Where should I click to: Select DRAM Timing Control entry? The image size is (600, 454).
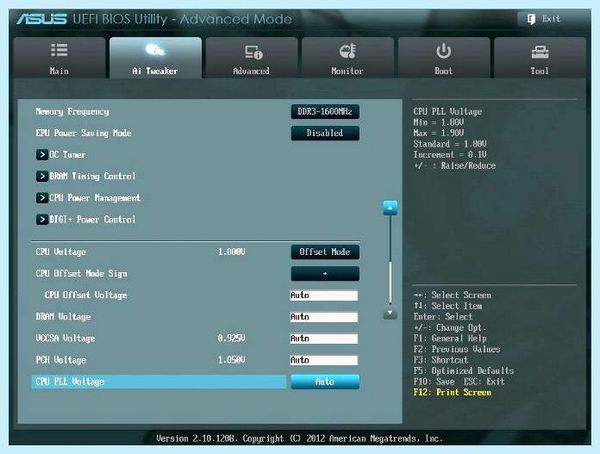(92, 176)
